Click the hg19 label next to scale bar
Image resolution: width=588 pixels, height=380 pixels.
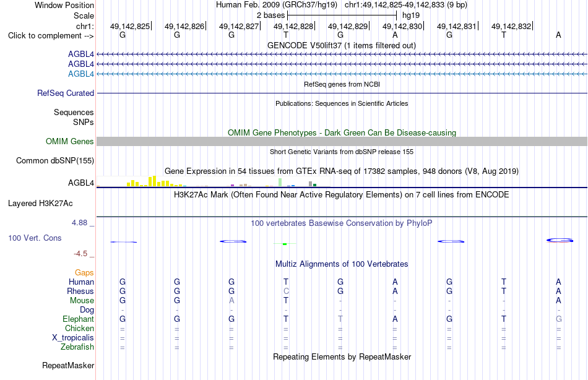pyautogui.click(x=411, y=15)
